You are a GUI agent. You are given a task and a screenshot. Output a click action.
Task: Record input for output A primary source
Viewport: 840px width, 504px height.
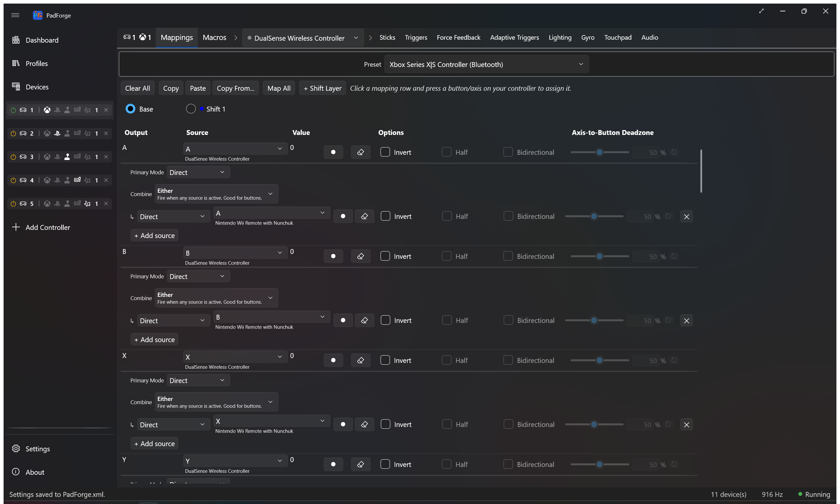(x=333, y=152)
